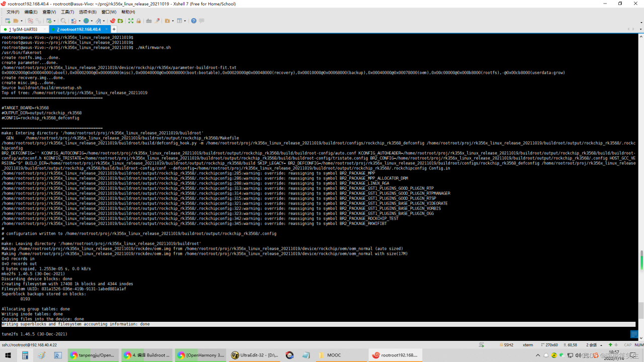
Task: Click the highlighted 'Writing superblocks' line
Action: point(318,324)
